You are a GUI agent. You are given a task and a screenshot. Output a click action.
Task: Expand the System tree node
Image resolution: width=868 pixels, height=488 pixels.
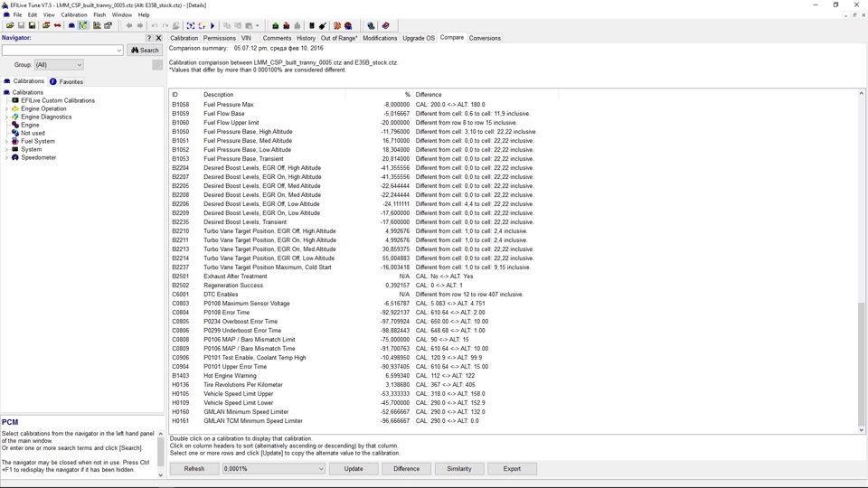6,149
